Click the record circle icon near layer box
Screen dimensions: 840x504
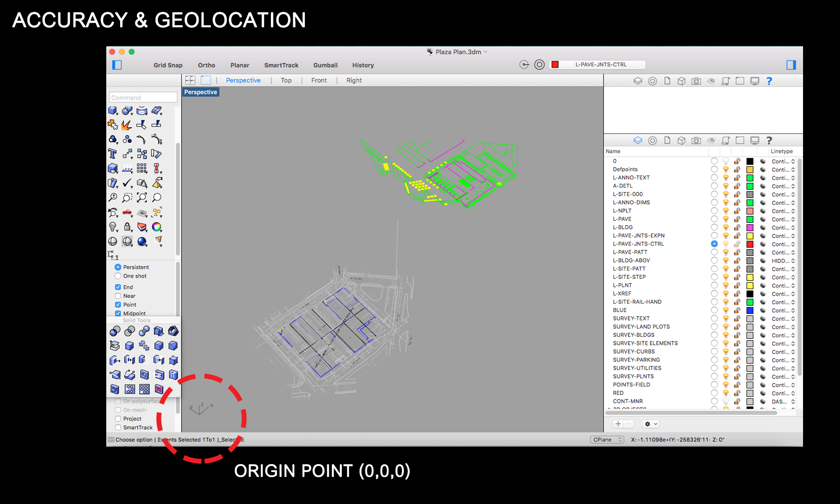[x=539, y=65]
